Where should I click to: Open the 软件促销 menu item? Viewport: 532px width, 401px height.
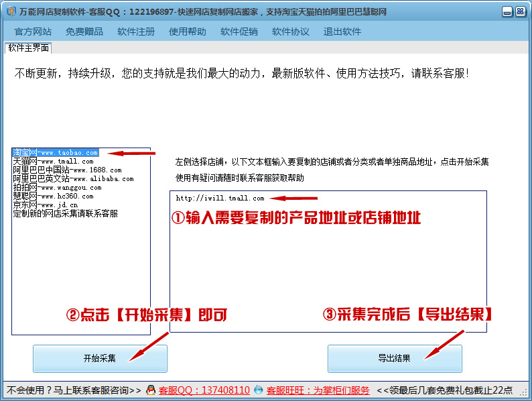pos(239,32)
